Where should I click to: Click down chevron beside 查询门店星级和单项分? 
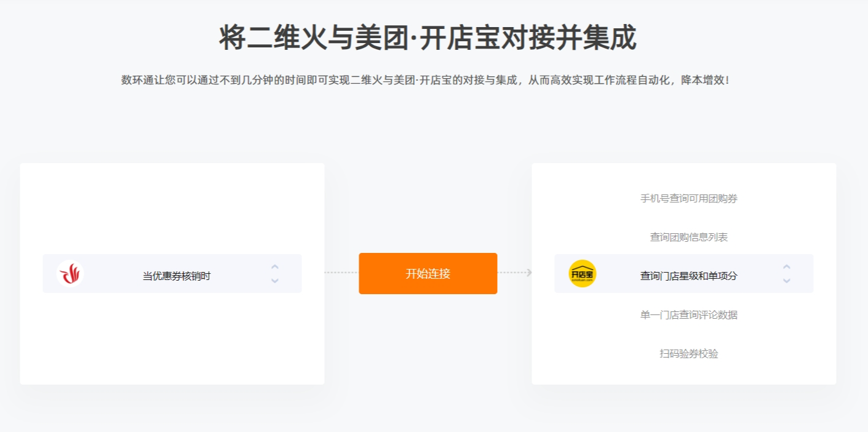pyautogui.click(x=787, y=281)
